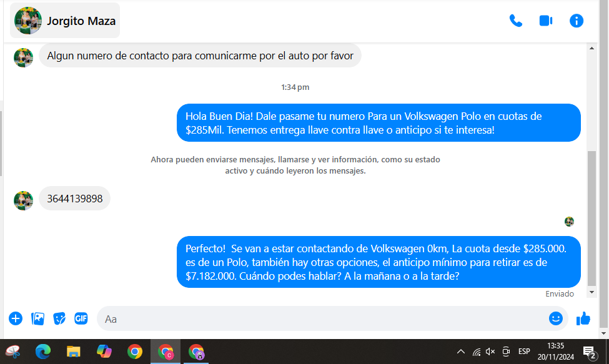Click the 'Perfecto!' sent message bubble
This screenshot has width=609, height=364.
[379, 262]
